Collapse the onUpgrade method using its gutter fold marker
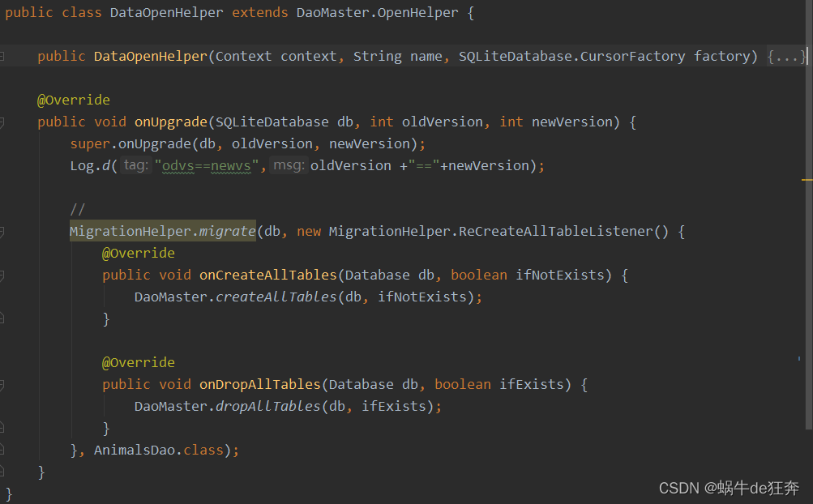Screen dimensions: 813x504 pos(2,122)
